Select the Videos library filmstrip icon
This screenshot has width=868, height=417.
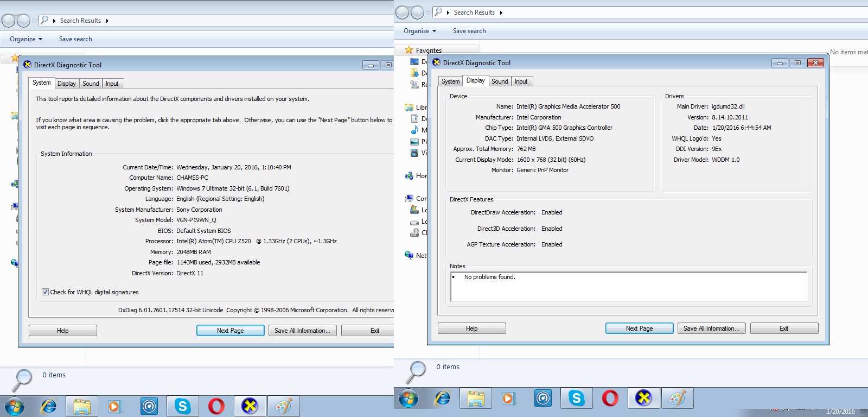(415, 153)
